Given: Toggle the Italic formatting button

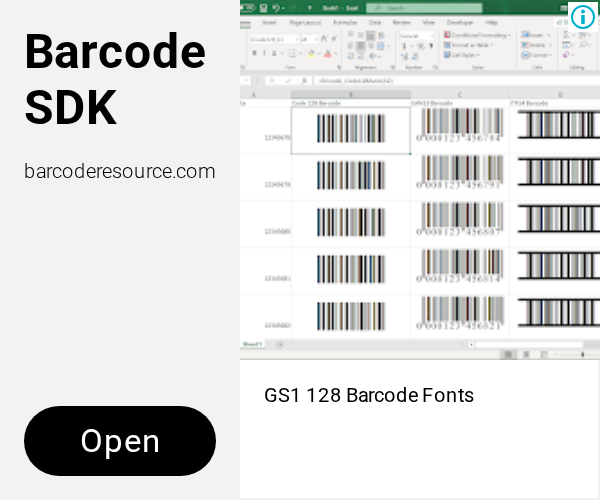Looking at the screenshot, I should click(264, 53).
